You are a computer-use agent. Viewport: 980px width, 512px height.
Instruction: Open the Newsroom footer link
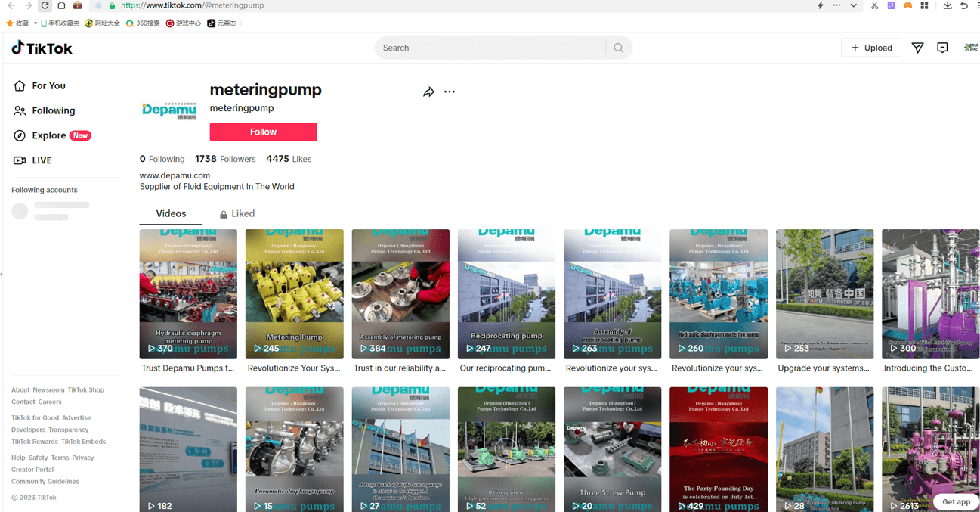point(48,390)
